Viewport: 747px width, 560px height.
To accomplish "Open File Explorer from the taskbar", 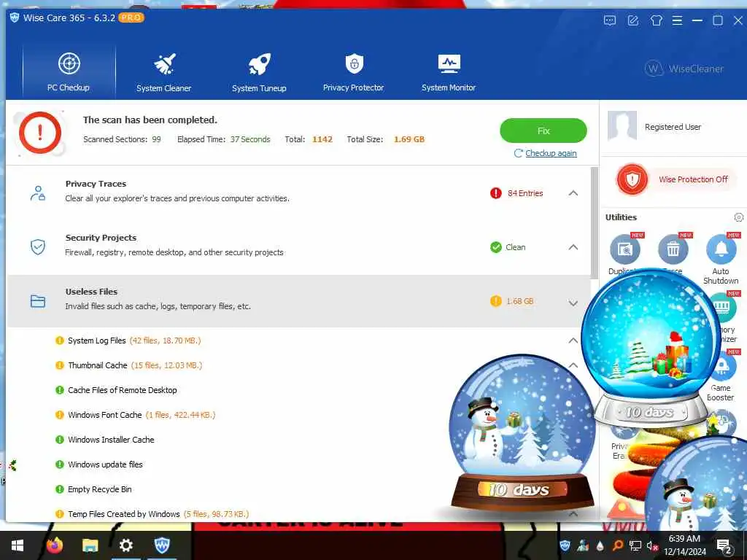I will coord(90,545).
